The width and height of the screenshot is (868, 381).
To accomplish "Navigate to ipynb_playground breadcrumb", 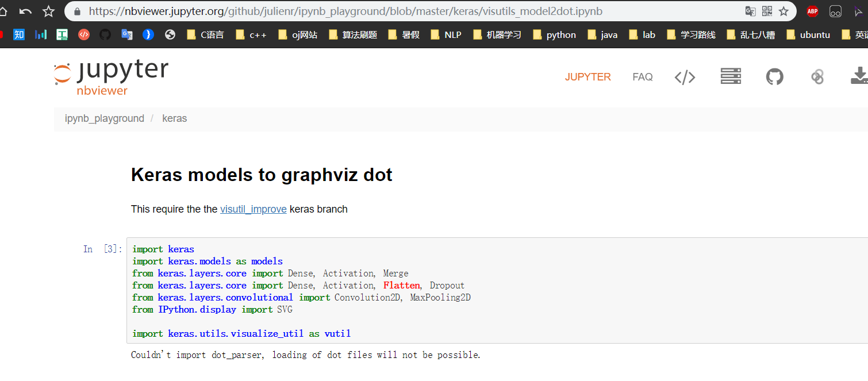I will (x=104, y=118).
